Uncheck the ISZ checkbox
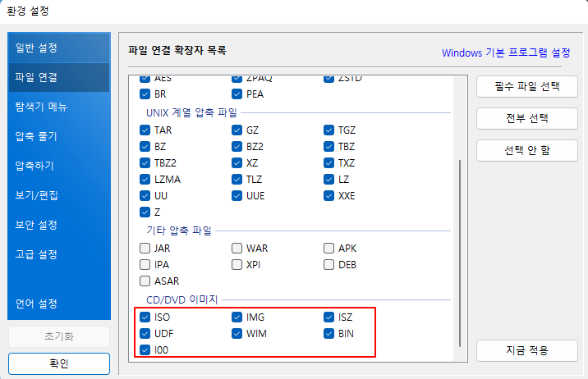 click(x=328, y=317)
